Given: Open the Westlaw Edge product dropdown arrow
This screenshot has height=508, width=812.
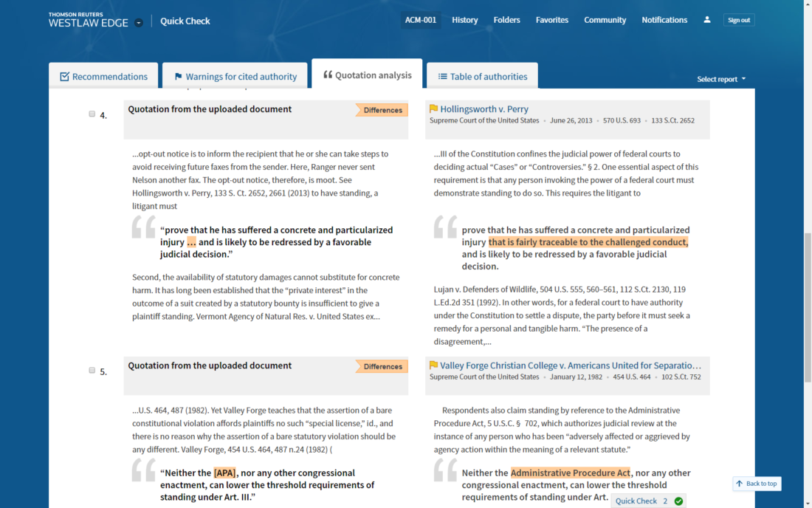Looking at the screenshot, I should tap(139, 23).
